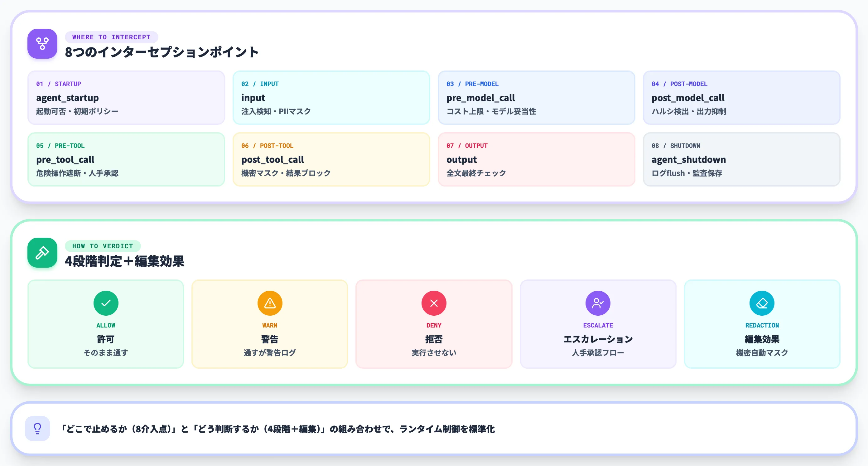Open the pre_model_call card
868x466 pixels.
(x=537, y=97)
